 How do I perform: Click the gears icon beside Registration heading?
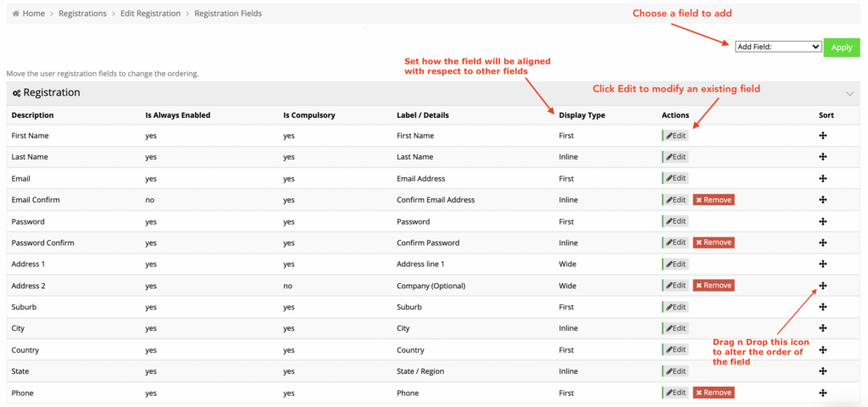tap(17, 93)
